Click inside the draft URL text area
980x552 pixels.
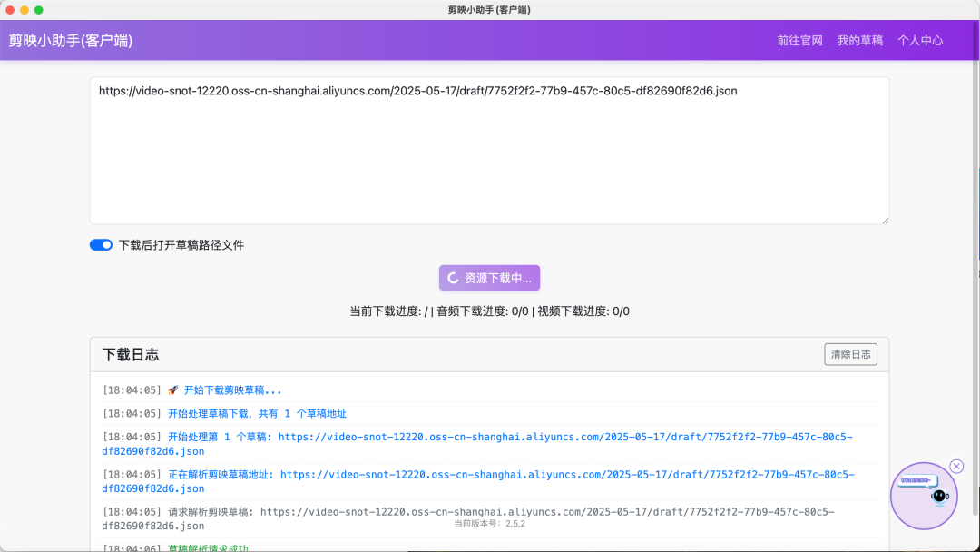(489, 151)
